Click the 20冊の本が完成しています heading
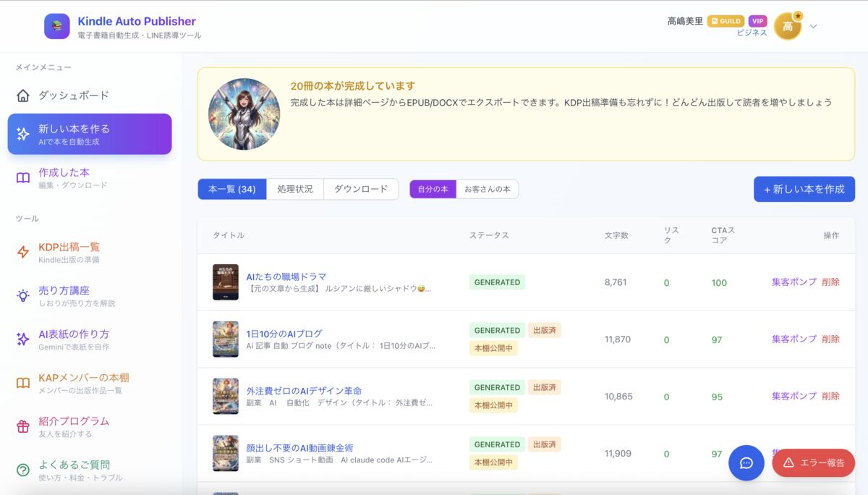Image resolution: width=868 pixels, height=495 pixels. pyautogui.click(x=353, y=85)
